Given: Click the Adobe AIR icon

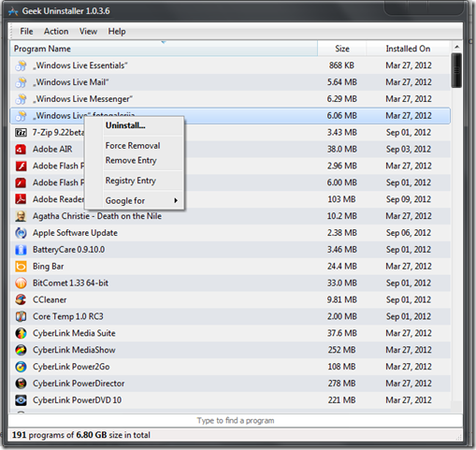Looking at the screenshot, I should coord(21,150).
